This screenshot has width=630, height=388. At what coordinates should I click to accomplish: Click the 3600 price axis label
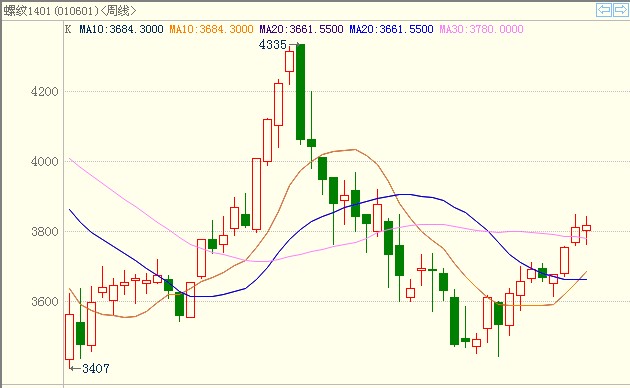point(45,301)
